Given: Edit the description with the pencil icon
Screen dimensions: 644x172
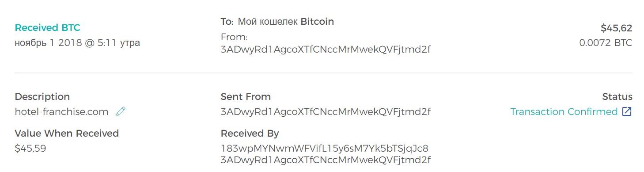Looking at the screenshot, I should [x=120, y=112].
